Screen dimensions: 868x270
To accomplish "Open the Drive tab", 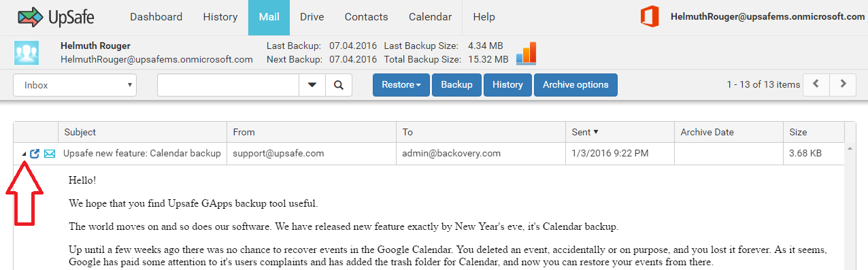I will pyautogui.click(x=312, y=17).
